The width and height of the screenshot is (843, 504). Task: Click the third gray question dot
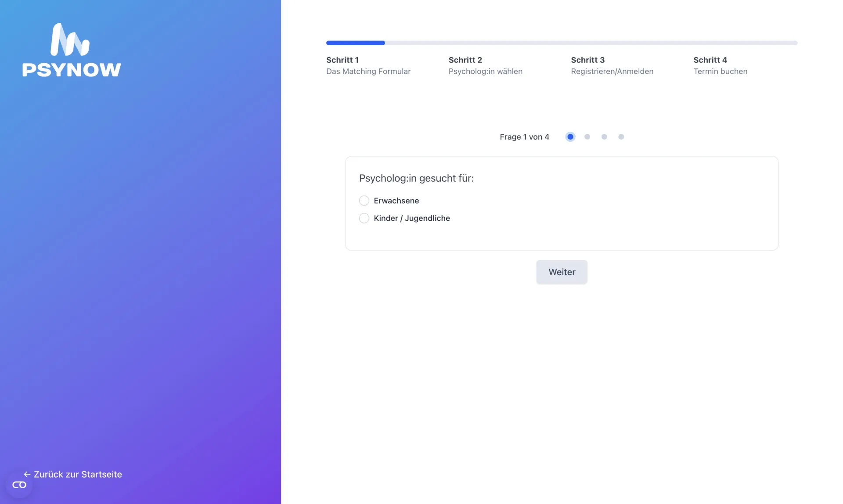pyautogui.click(x=604, y=137)
